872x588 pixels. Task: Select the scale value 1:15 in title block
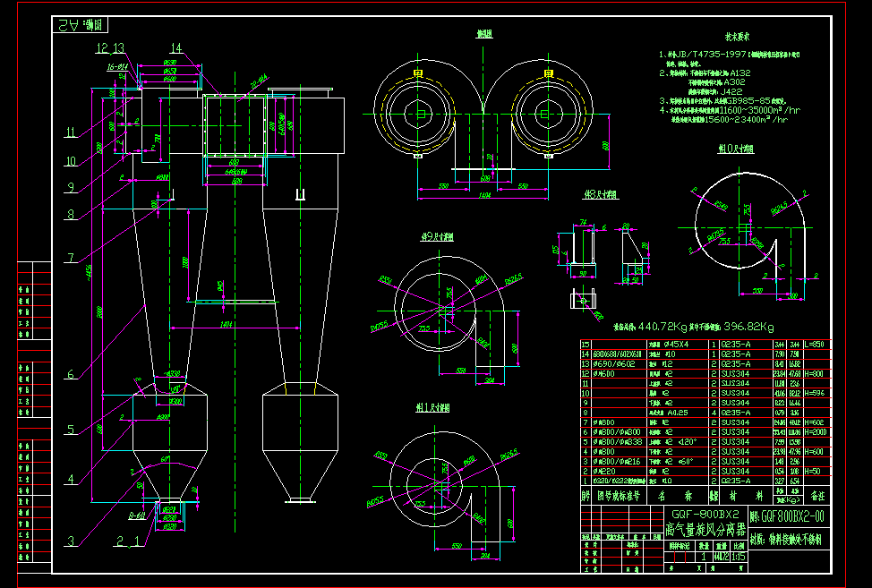click(738, 556)
